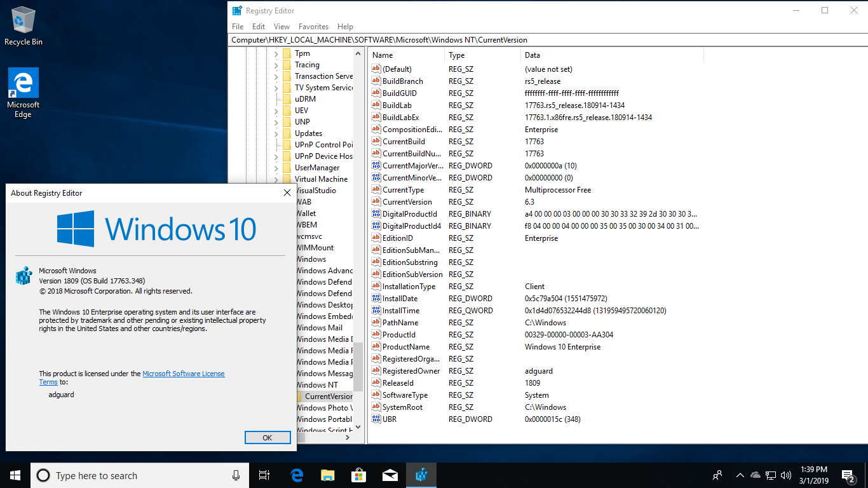
Task: Open the File menu
Action: (x=238, y=27)
